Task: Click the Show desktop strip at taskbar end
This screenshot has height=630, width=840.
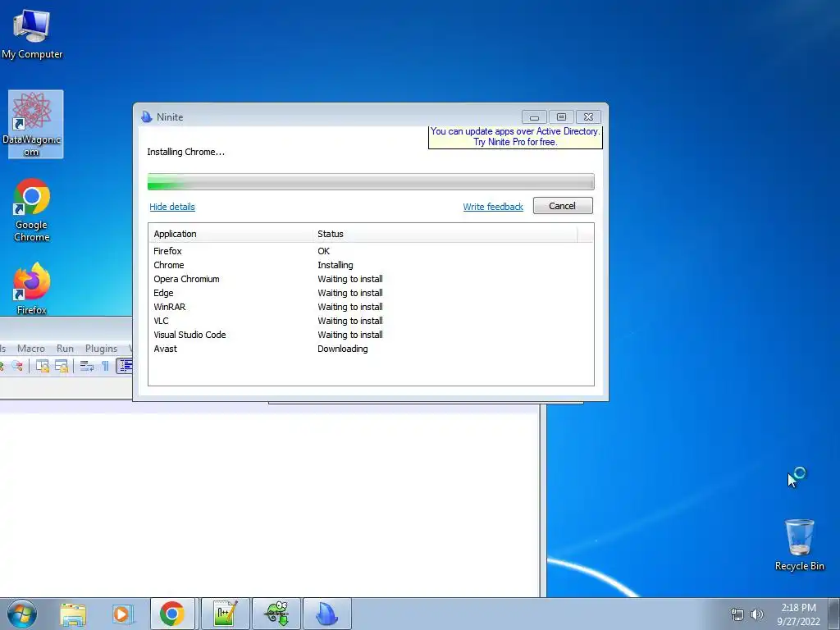Action: point(834,614)
